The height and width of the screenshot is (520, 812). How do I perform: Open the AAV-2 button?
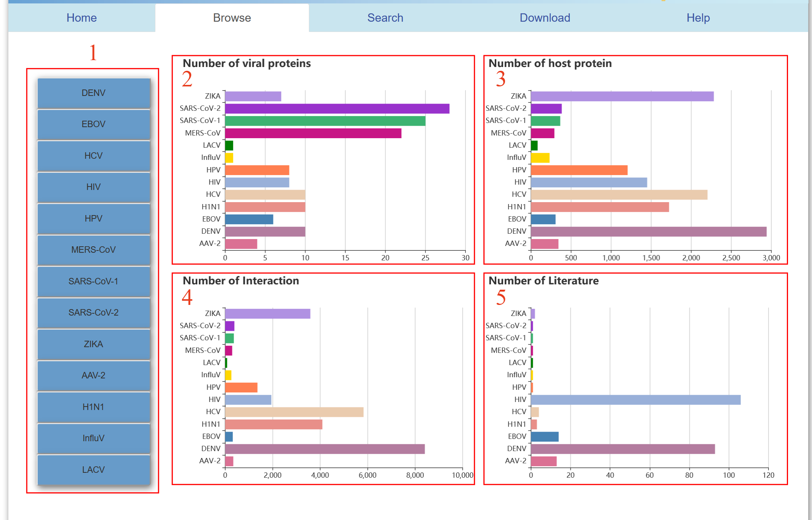click(x=94, y=375)
